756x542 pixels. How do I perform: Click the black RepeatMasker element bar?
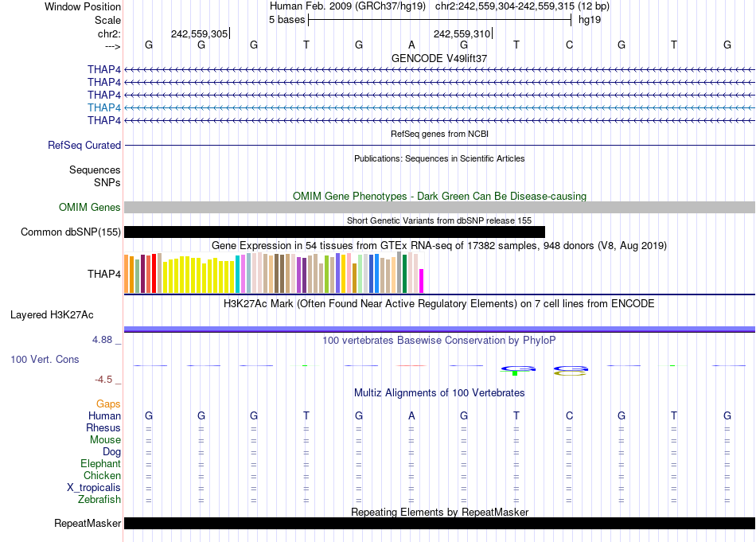point(439,523)
